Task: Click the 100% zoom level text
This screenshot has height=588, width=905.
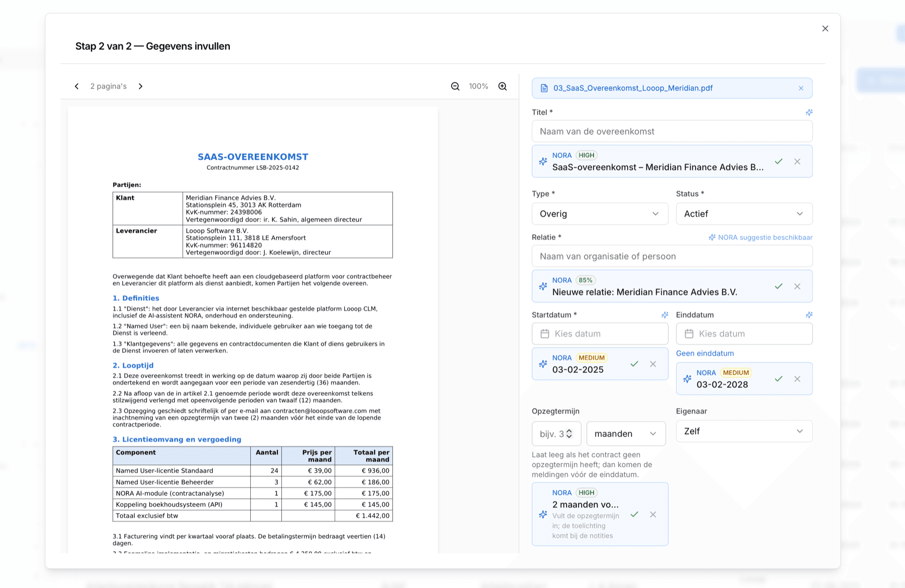Action: click(478, 86)
